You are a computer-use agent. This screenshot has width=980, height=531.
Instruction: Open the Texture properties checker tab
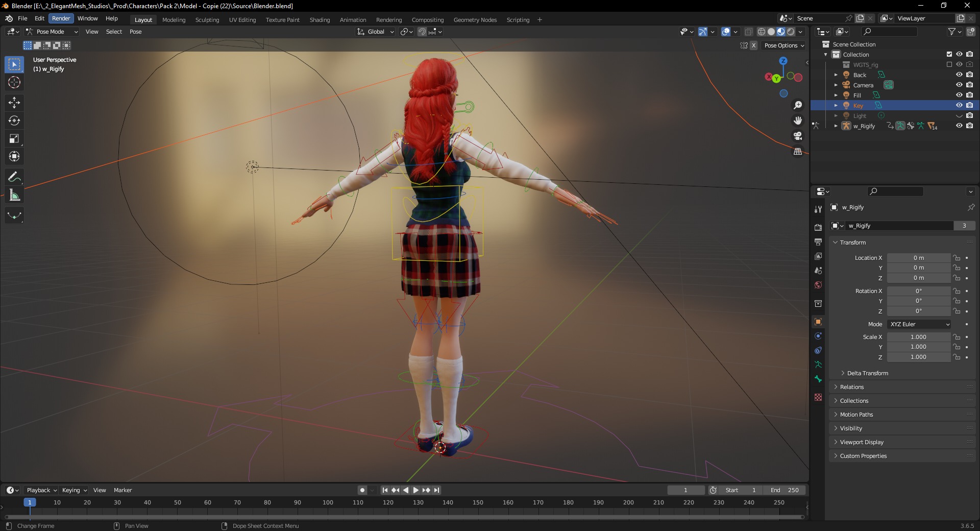tap(818, 397)
